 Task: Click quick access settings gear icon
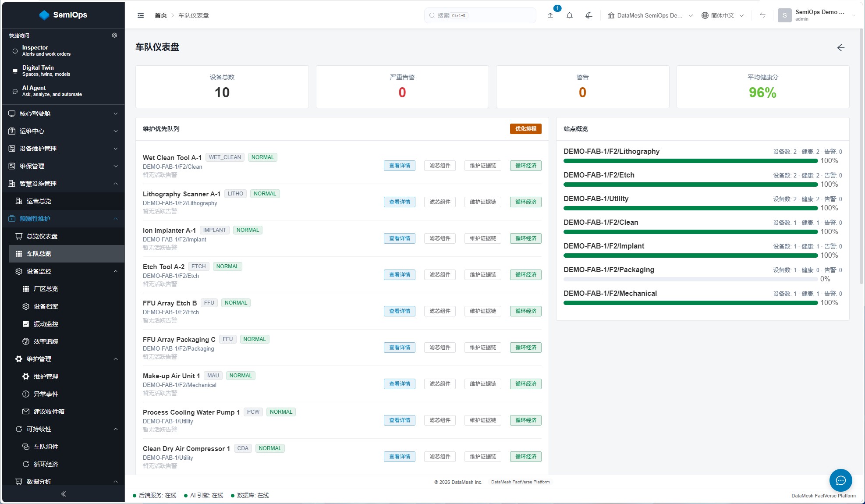pos(114,35)
